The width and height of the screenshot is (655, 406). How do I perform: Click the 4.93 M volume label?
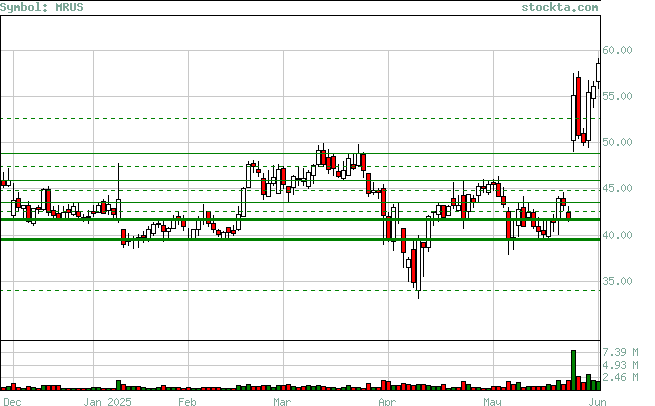(x=620, y=365)
